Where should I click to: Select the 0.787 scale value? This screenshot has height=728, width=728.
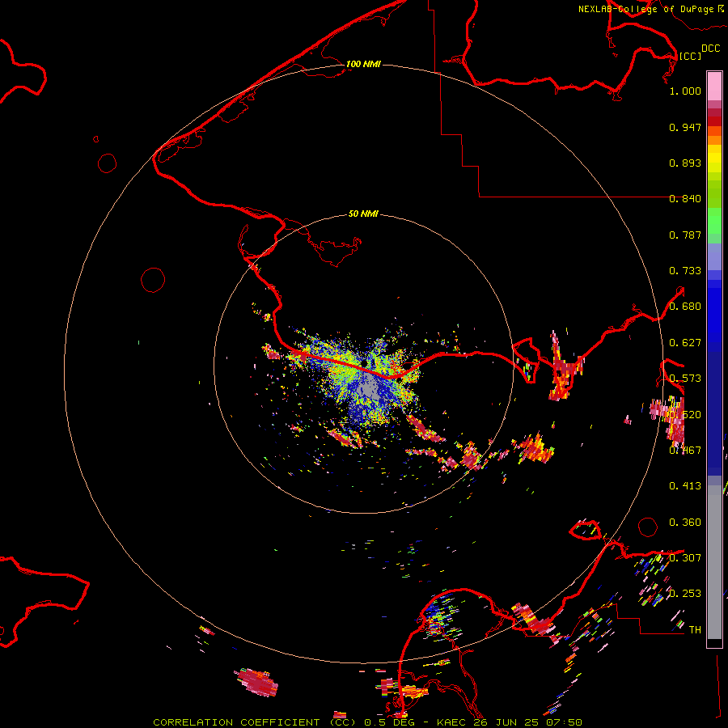685,235
